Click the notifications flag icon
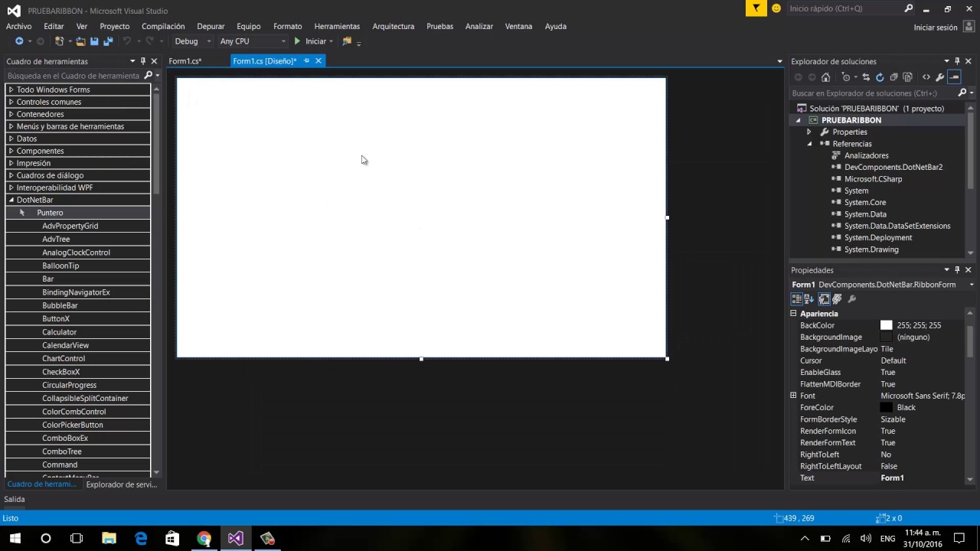 pos(756,8)
